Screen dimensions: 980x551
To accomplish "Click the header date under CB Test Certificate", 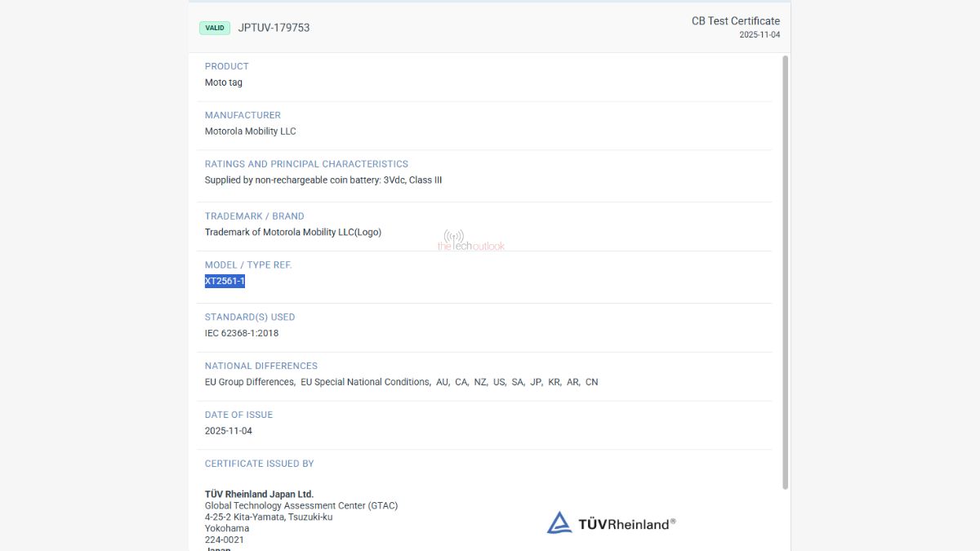I will point(759,35).
